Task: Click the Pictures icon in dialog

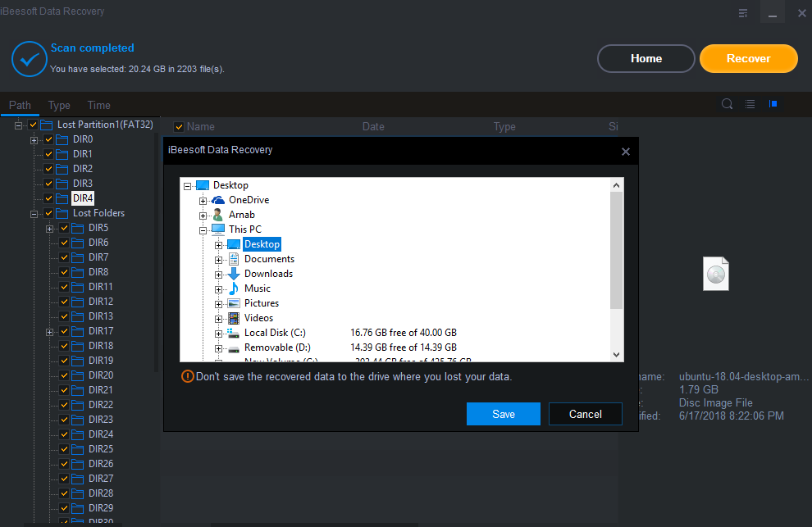Action: click(234, 303)
